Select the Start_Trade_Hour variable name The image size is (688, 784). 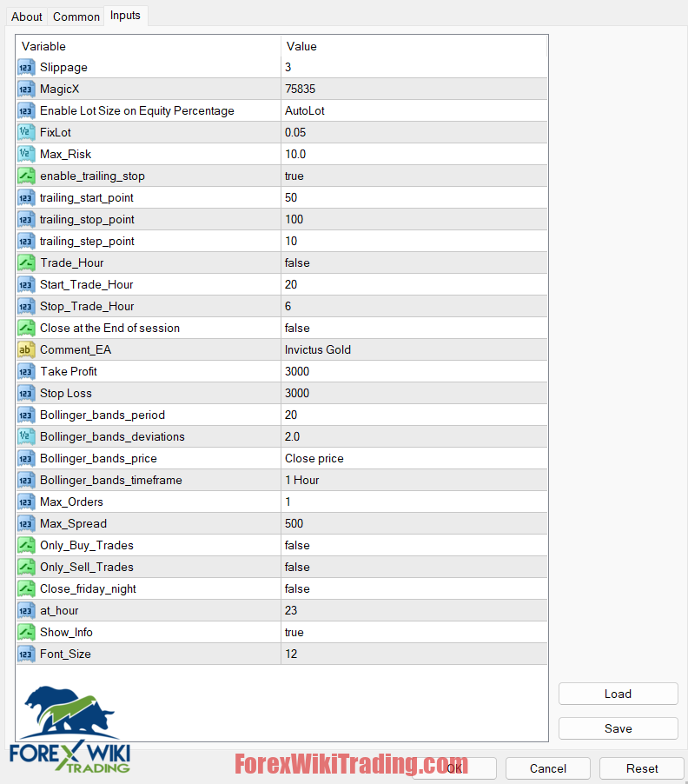coord(87,285)
